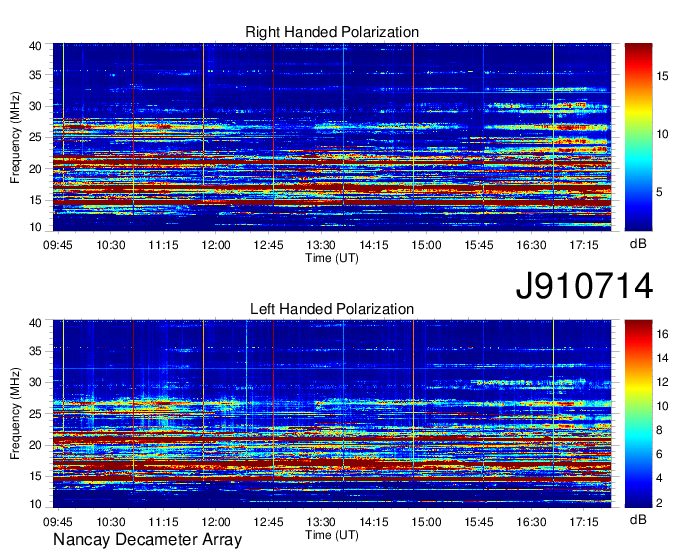Click "Frequency (MHz)" label of Right Handed plot
This screenshot has height=552, width=680.
15,137
